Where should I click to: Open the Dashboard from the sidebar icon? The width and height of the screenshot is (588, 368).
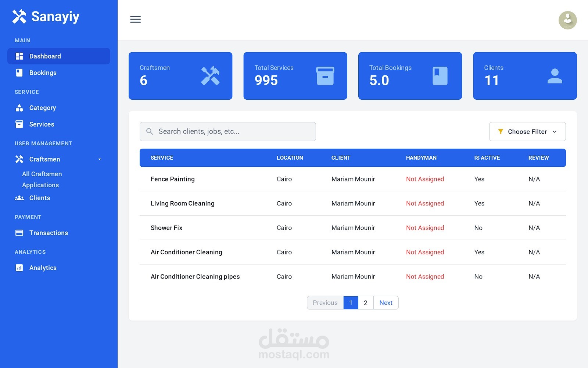(x=19, y=56)
